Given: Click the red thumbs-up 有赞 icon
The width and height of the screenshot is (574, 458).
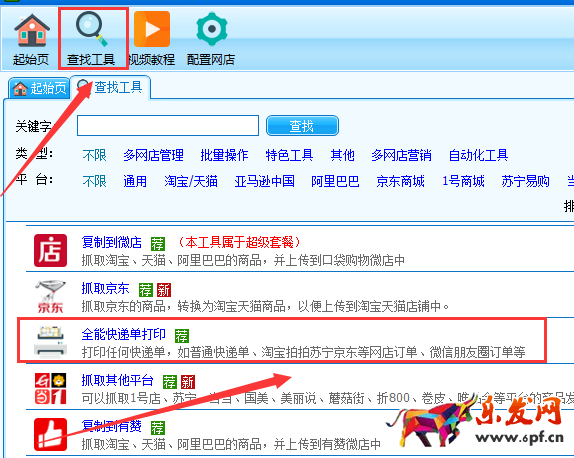Looking at the screenshot, I should click(x=51, y=435).
